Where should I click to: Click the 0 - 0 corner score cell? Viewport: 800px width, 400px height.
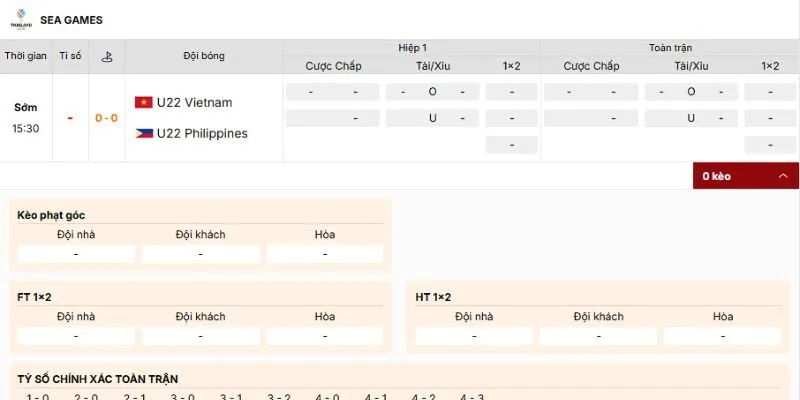[x=107, y=118]
